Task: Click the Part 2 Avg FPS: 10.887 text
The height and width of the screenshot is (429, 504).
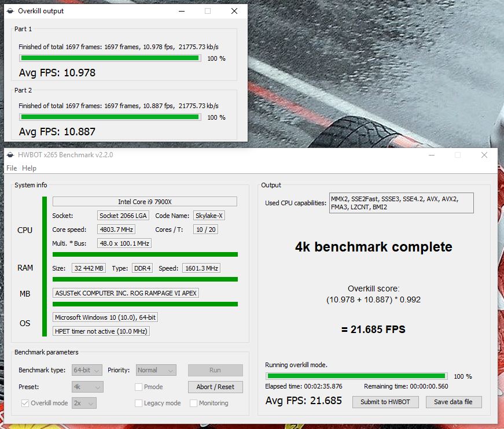Action: 57,132
